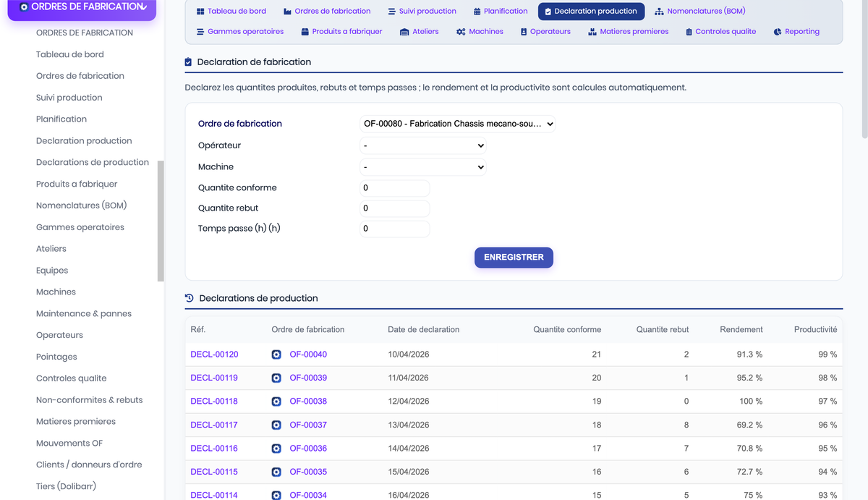Click the calendar icon of Planification tab
The image size is (868, 500).
pyautogui.click(x=477, y=12)
